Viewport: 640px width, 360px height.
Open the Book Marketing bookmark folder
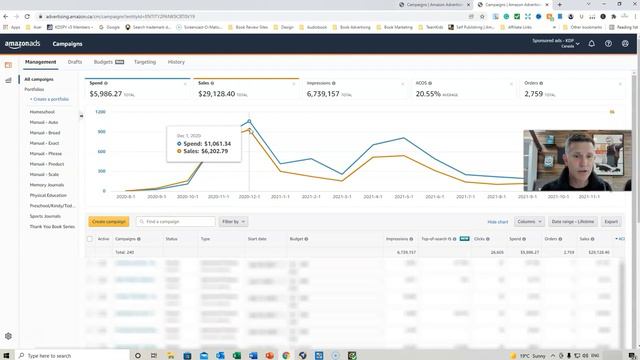click(394, 27)
